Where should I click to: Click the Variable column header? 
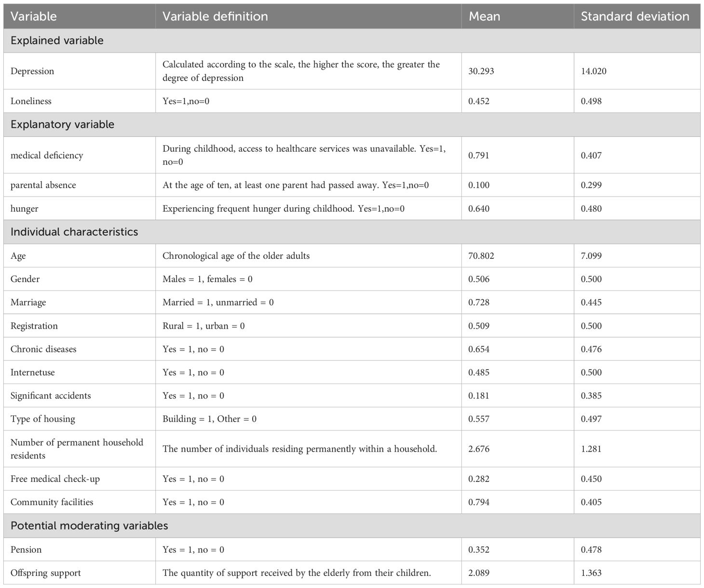[x=34, y=16]
